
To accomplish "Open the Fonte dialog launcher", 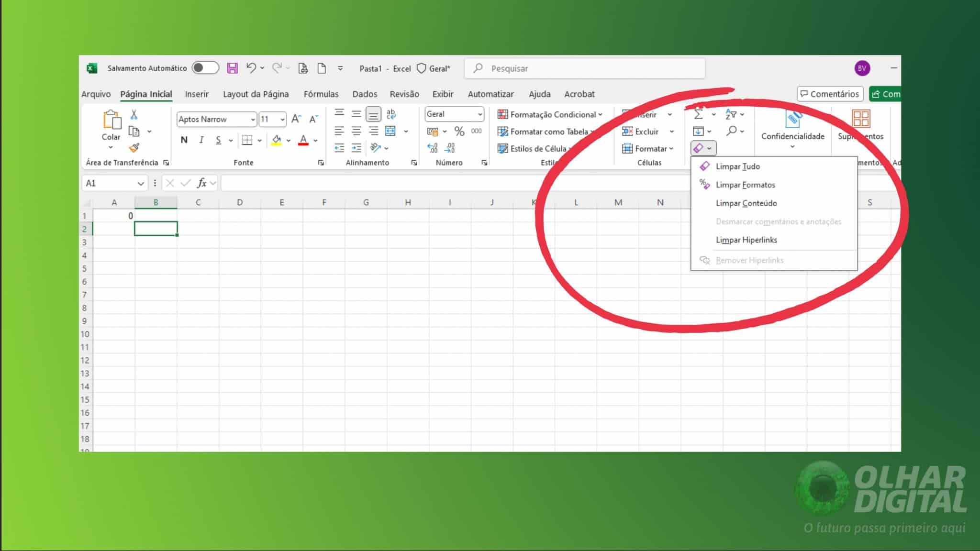I will (321, 163).
